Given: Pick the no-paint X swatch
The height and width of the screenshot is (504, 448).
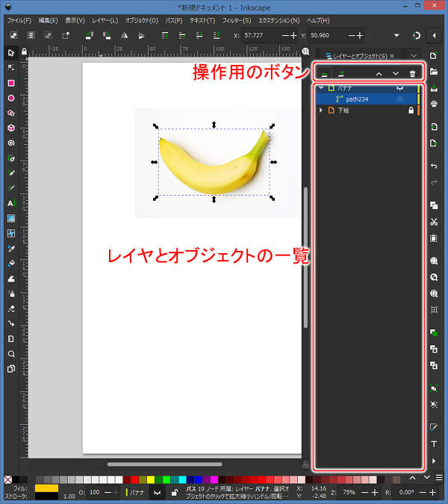Looking at the screenshot, I should (x=8, y=480).
